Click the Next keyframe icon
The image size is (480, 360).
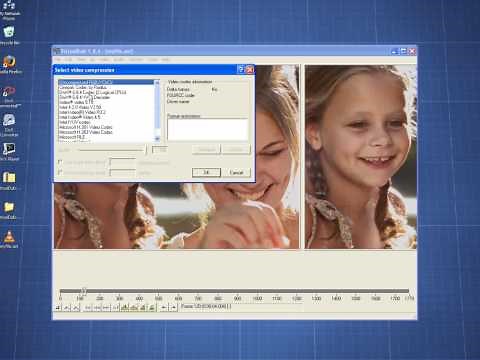(133, 307)
